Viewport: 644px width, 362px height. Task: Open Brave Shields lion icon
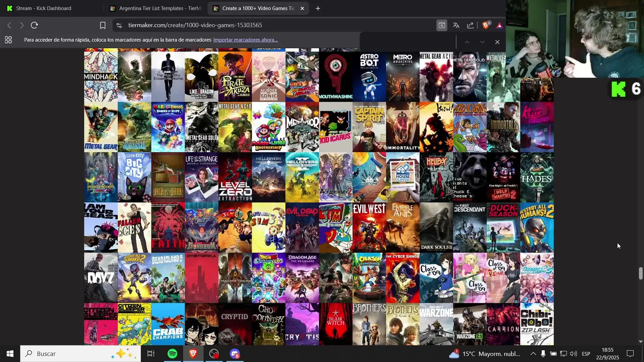click(x=486, y=25)
